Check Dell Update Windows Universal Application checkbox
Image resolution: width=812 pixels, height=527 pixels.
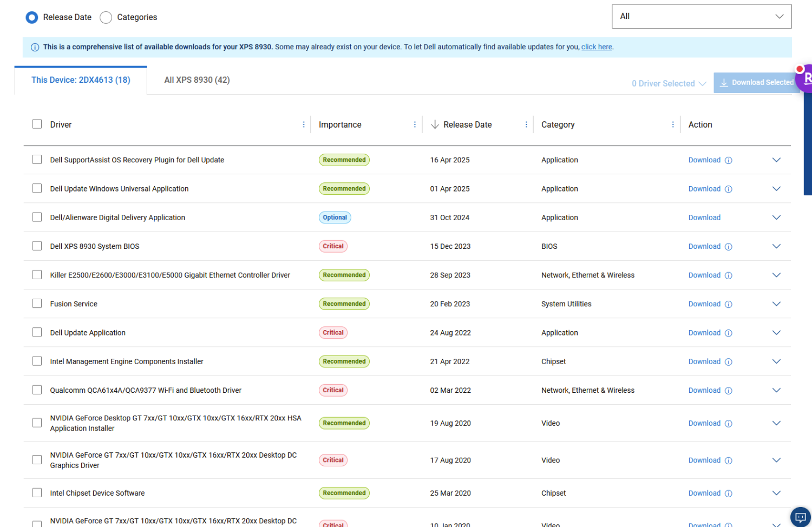tap(37, 188)
